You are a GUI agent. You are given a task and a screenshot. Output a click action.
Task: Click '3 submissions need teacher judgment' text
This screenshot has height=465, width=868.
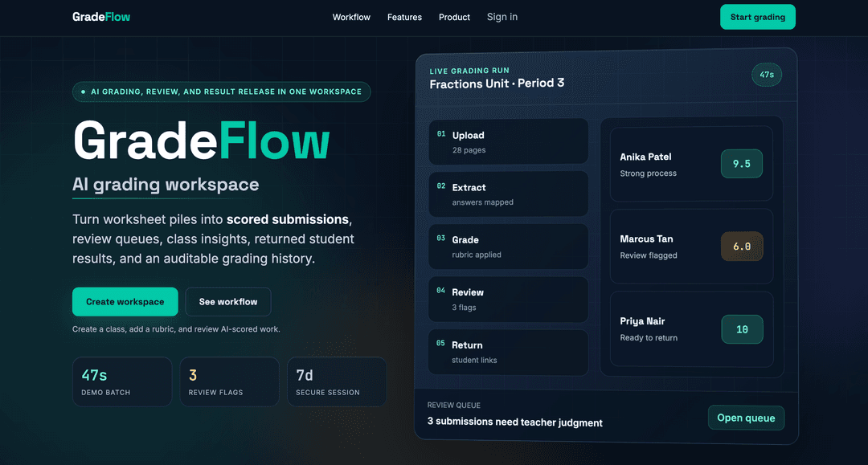point(515,422)
